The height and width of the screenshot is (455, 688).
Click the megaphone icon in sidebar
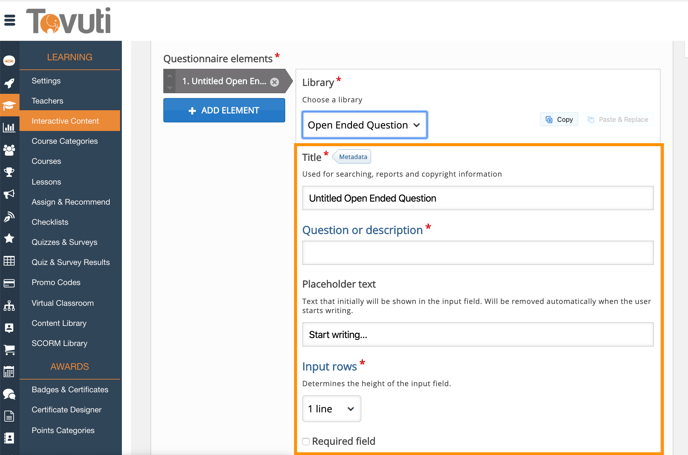tap(9, 194)
